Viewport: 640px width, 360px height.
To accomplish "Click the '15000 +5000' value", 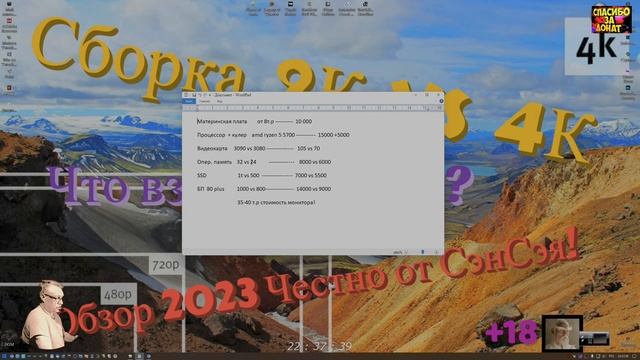I will coord(333,135).
